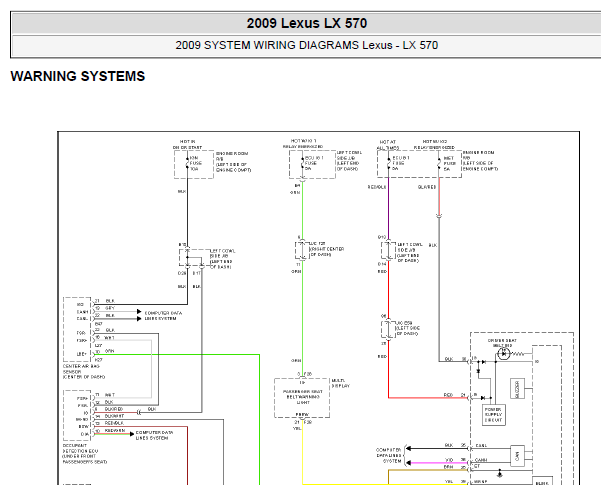Click the POWER SUPPLY CIRCUIT box
This screenshot has width=601, height=485.
click(x=493, y=414)
